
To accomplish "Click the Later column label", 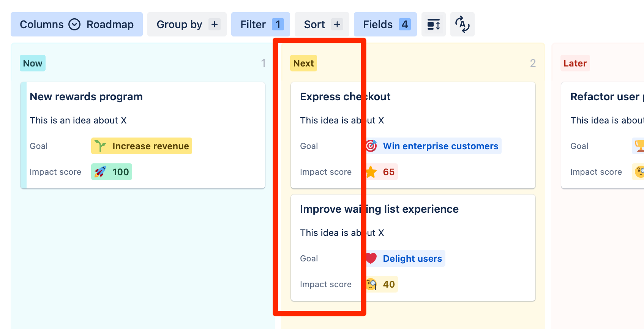I will click(x=575, y=63).
